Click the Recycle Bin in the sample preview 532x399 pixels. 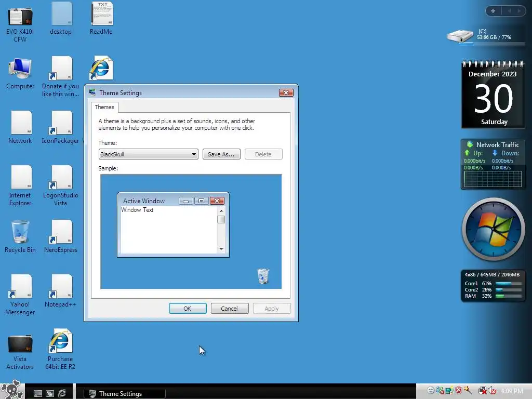click(x=263, y=276)
